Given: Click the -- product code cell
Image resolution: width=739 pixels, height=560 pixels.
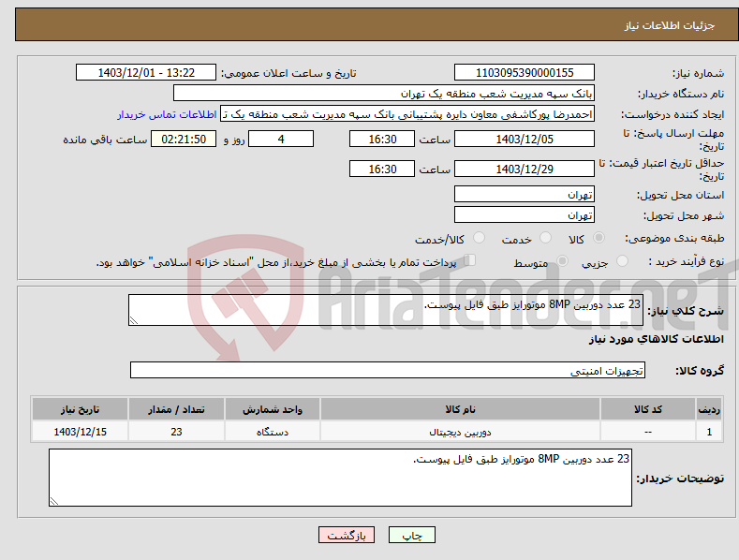Looking at the screenshot, I should point(648,432).
